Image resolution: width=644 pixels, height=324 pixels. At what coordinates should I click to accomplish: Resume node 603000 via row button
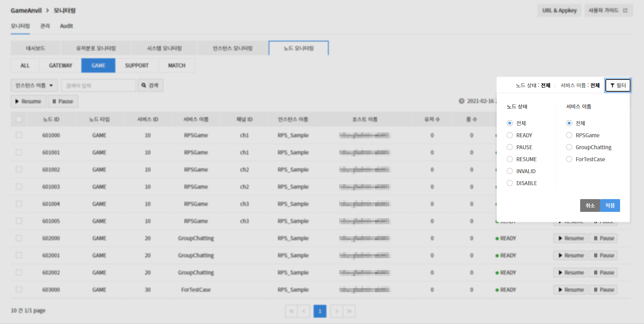(570, 290)
